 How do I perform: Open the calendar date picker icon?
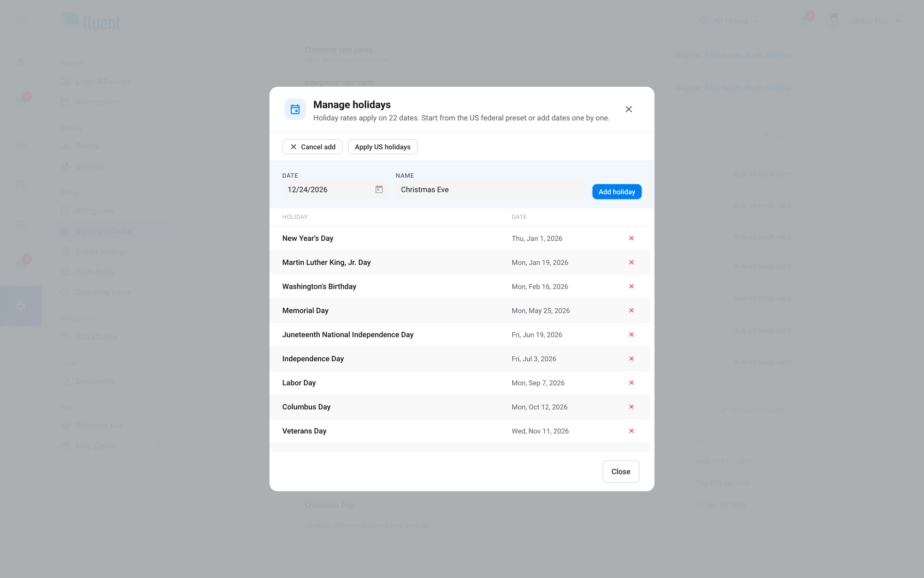tap(379, 189)
